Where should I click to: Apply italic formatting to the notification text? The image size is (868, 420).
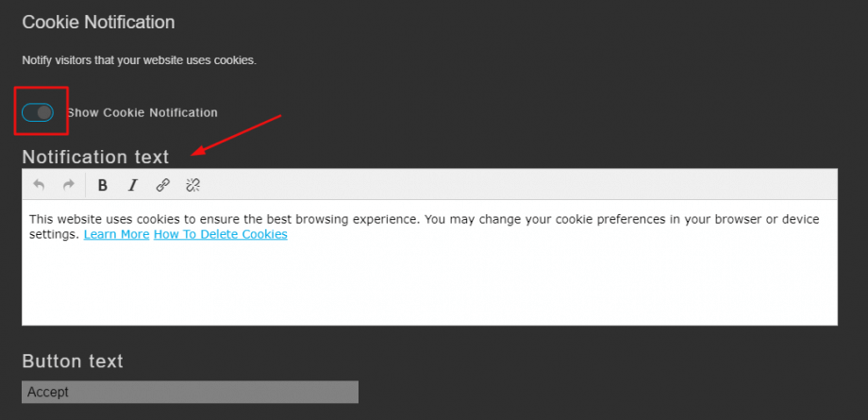(x=132, y=185)
